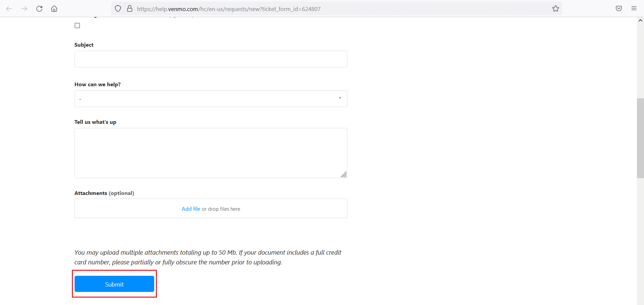Image resolution: width=644 pixels, height=305 pixels.
Task: Click the back navigation arrow
Action: [x=9, y=9]
